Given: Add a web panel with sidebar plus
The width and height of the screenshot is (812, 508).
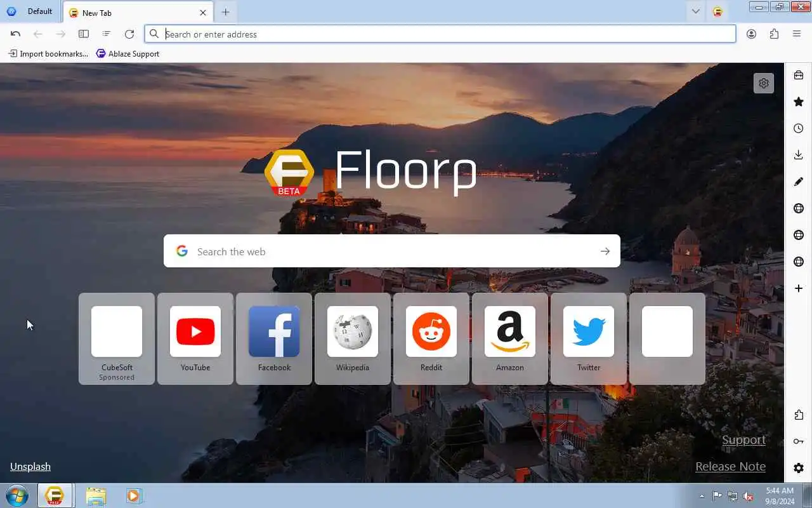Looking at the screenshot, I should click(x=799, y=288).
